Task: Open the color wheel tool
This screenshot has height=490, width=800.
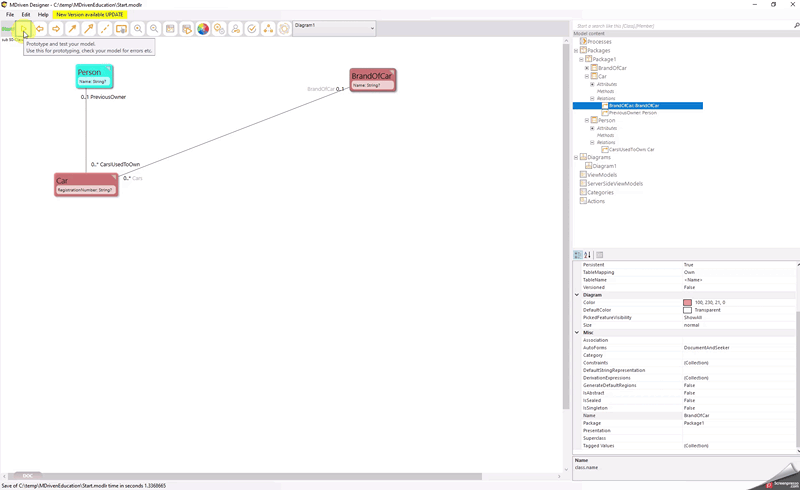Action: coord(203,29)
